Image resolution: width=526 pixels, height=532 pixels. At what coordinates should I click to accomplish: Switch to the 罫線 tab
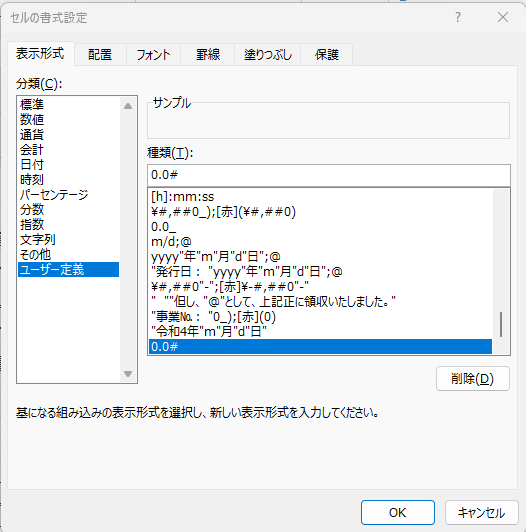tap(208, 54)
